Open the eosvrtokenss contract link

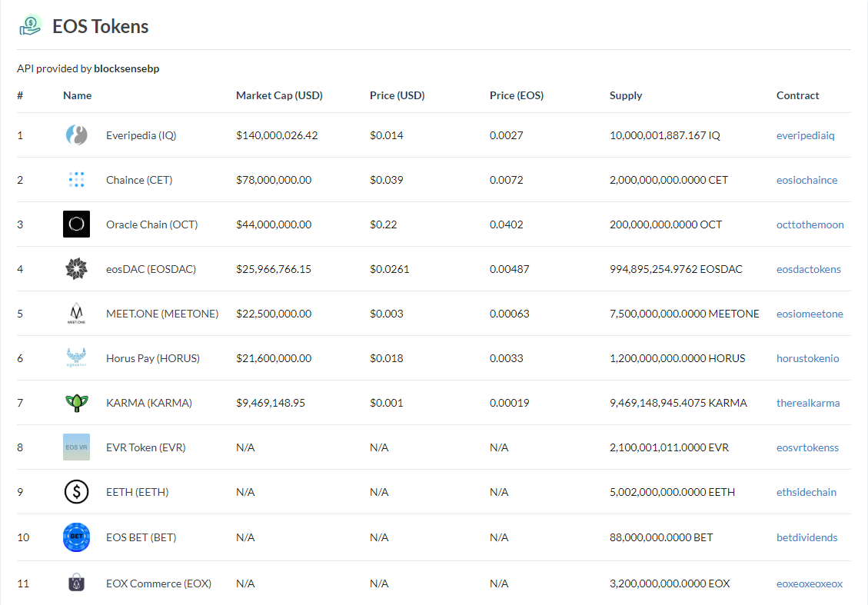tap(807, 447)
